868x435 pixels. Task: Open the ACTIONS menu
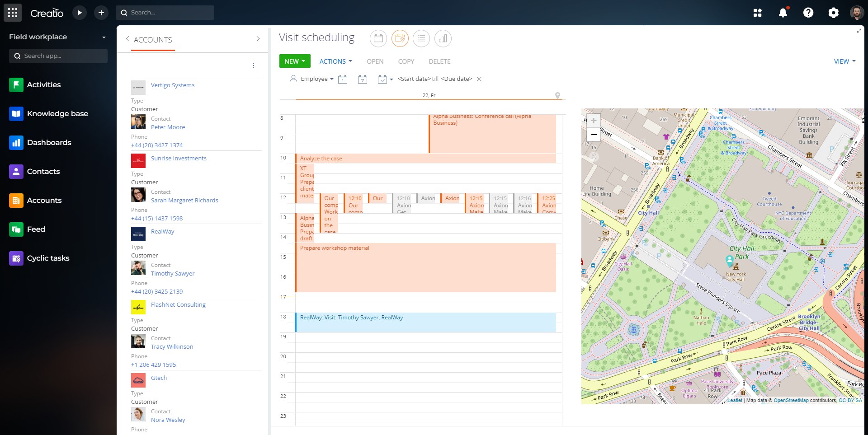(x=335, y=61)
